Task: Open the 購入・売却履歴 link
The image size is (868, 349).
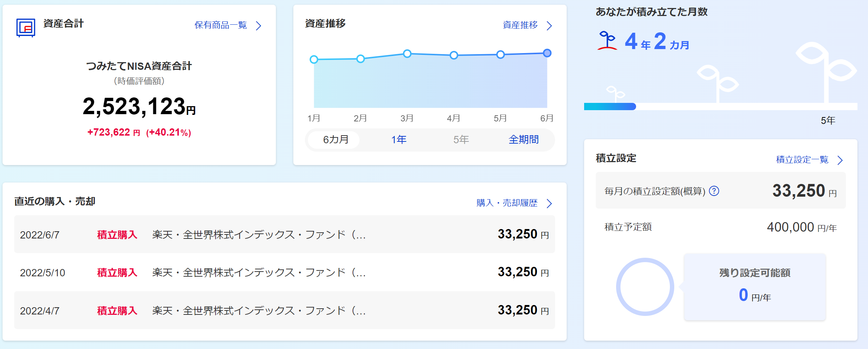Action: point(507,203)
